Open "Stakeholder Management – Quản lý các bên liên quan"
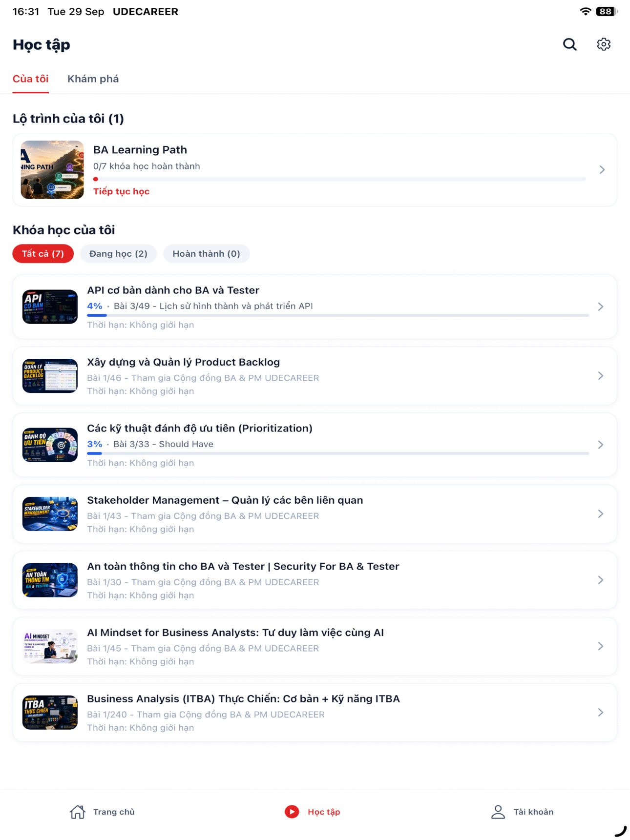630x840 pixels. coord(225,500)
